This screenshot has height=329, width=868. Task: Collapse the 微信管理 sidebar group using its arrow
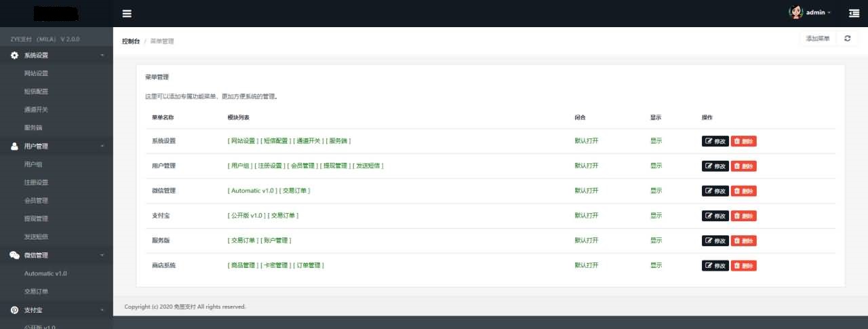102,255
